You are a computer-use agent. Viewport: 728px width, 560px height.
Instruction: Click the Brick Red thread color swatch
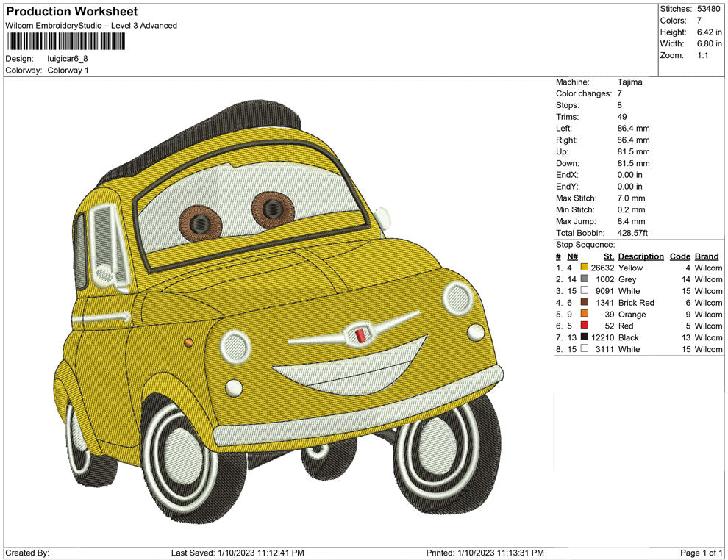tap(585, 302)
